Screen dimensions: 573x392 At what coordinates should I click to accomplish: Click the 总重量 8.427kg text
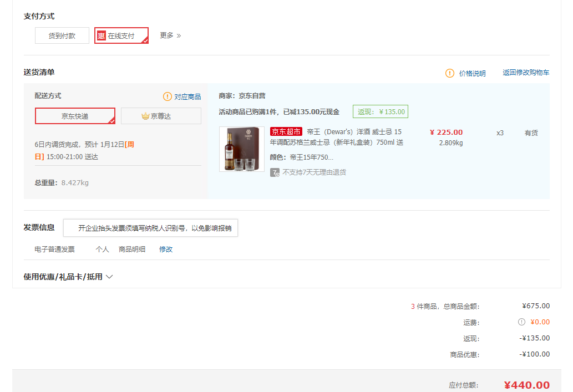(x=62, y=182)
